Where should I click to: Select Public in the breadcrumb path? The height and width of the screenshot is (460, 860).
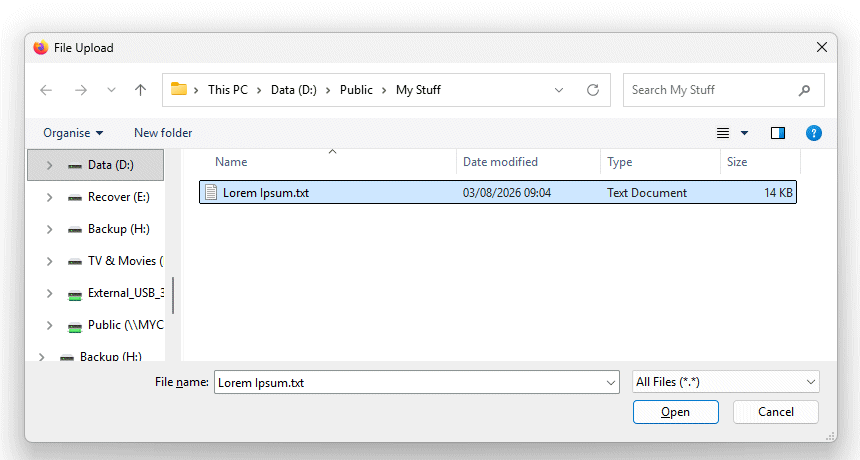pos(356,90)
